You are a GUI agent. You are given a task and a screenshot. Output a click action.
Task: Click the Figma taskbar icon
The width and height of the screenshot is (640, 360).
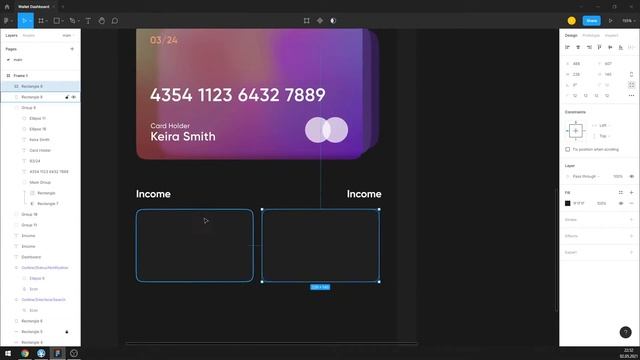pyautogui.click(x=58, y=353)
